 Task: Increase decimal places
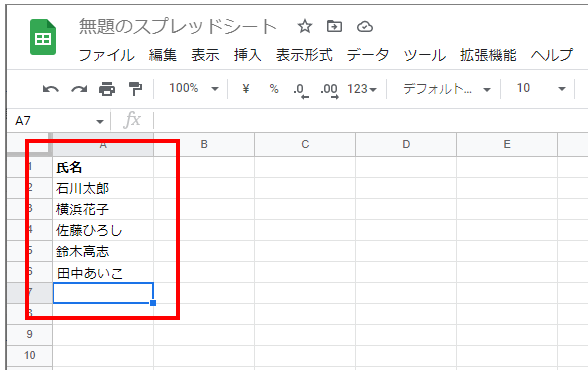click(329, 90)
